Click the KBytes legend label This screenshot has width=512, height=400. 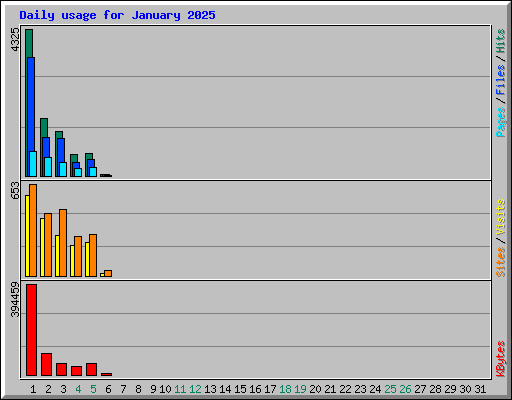pyautogui.click(x=500, y=359)
